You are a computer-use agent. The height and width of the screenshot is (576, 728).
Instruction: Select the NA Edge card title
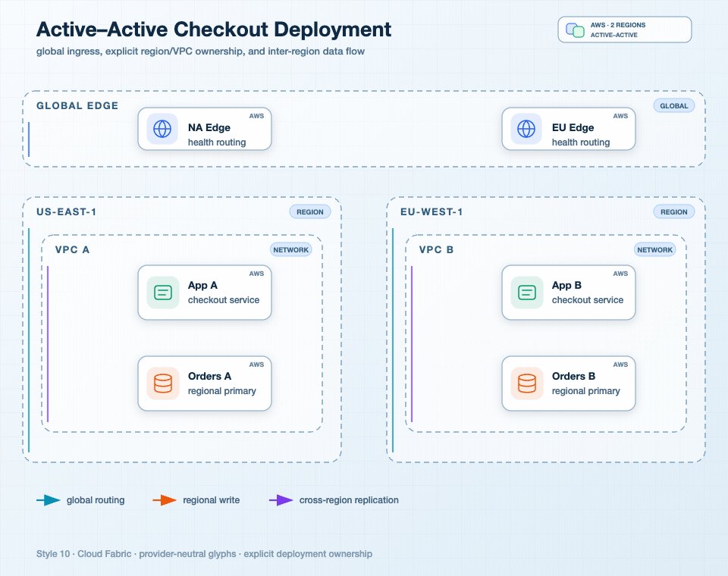pos(209,127)
